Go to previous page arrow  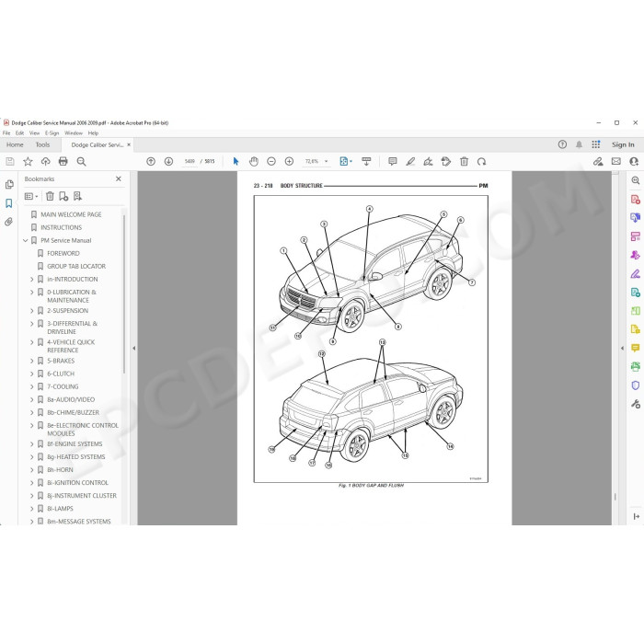[151, 161]
